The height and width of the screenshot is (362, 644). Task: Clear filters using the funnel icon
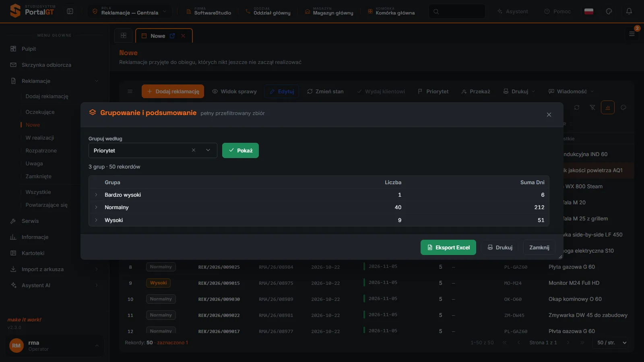click(x=592, y=107)
